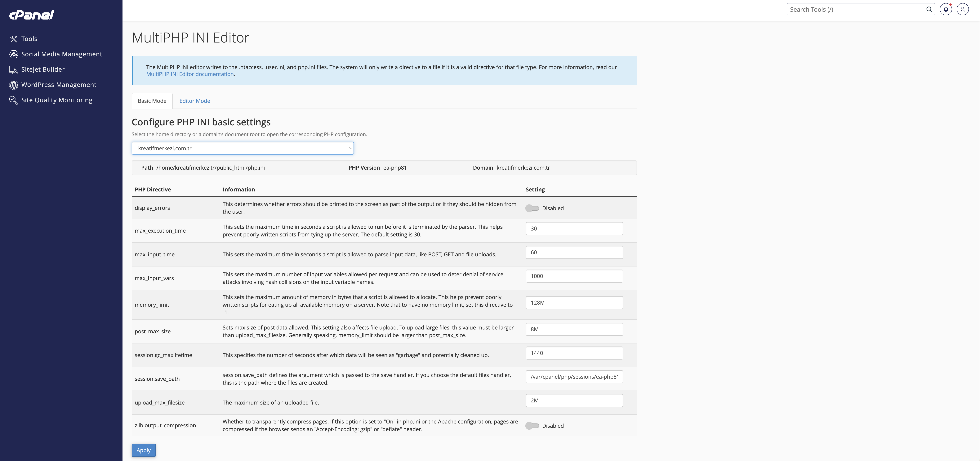The width and height of the screenshot is (980, 461).
Task: Click the Apply button
Action: pos(143,450)
